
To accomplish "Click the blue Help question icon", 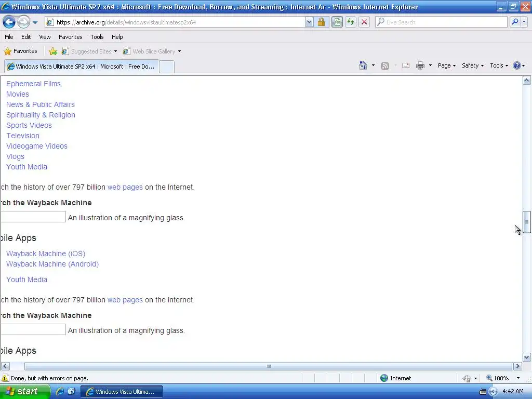I will click(x=516, y=65).
